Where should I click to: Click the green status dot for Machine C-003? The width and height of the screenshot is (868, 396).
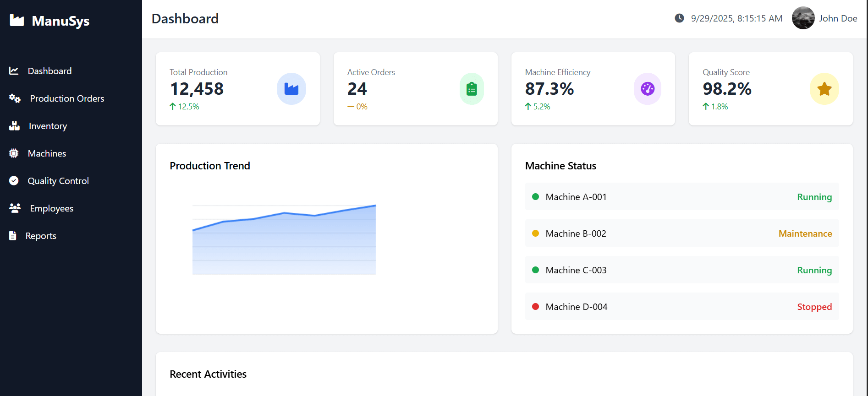click(x=535, y=270)
